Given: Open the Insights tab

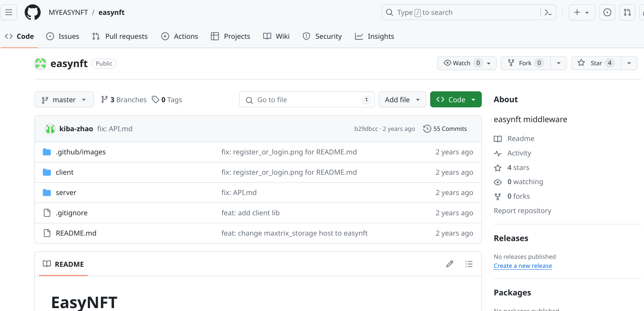Looking at the screenshot, I should (x=374, y=36).
